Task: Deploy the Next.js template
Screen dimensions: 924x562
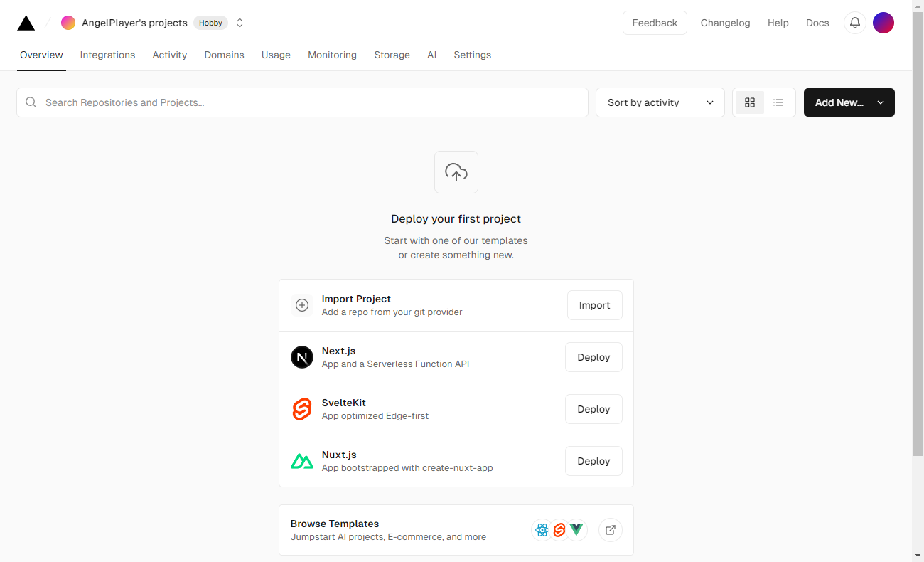Action: click(x=593, y=357)
